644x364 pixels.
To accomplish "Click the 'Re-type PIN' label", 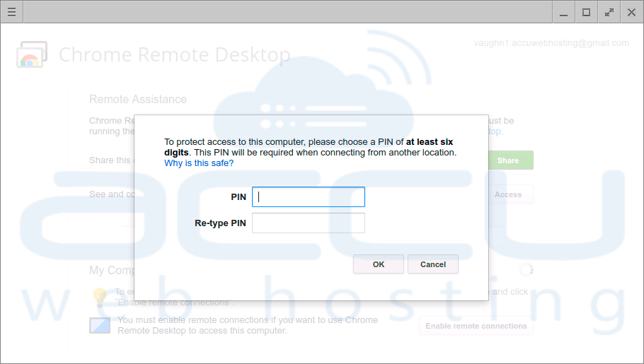I will (220, 223).
